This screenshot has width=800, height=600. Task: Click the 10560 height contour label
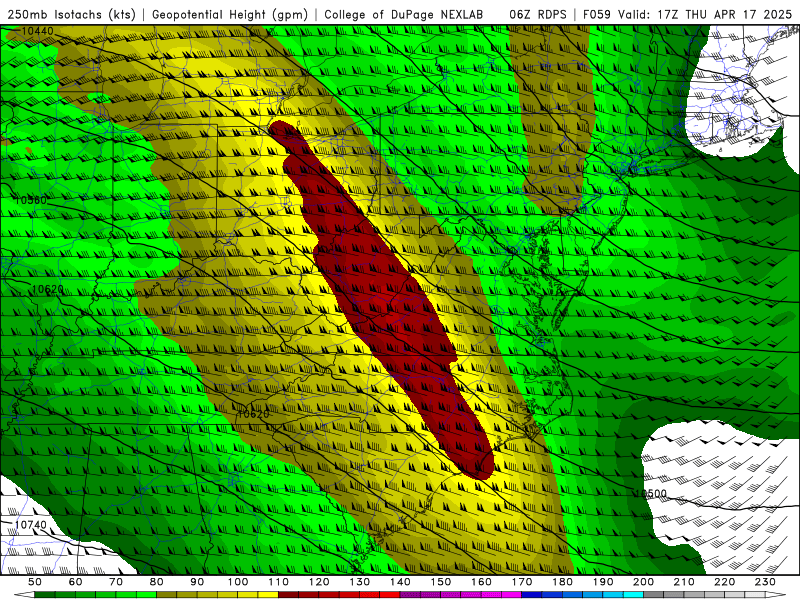(x=30, y=200)
